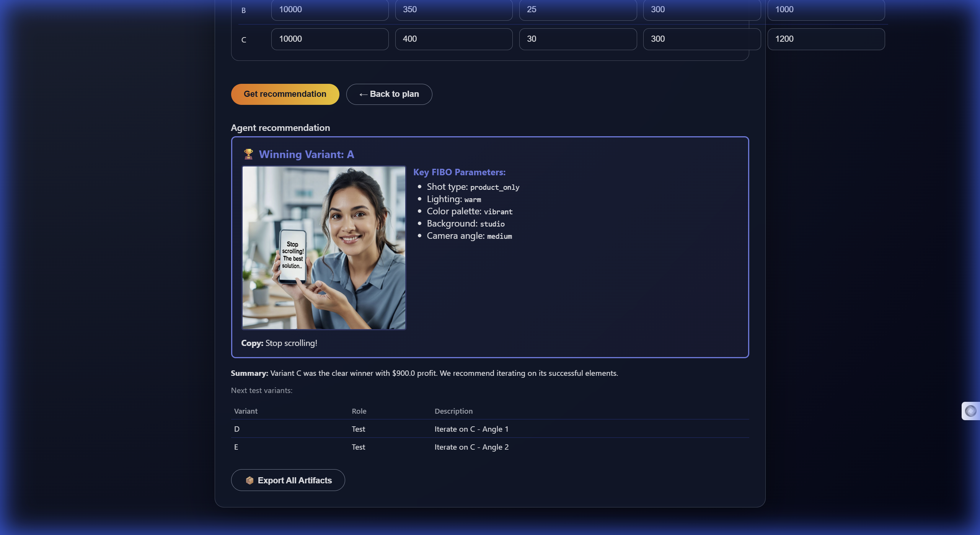
Task: Click row C field showing 300
Action: [701, 39]
